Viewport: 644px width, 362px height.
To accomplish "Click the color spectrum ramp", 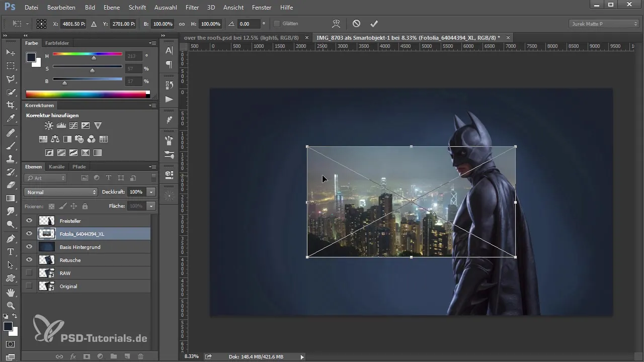I will tap(88, 94).
